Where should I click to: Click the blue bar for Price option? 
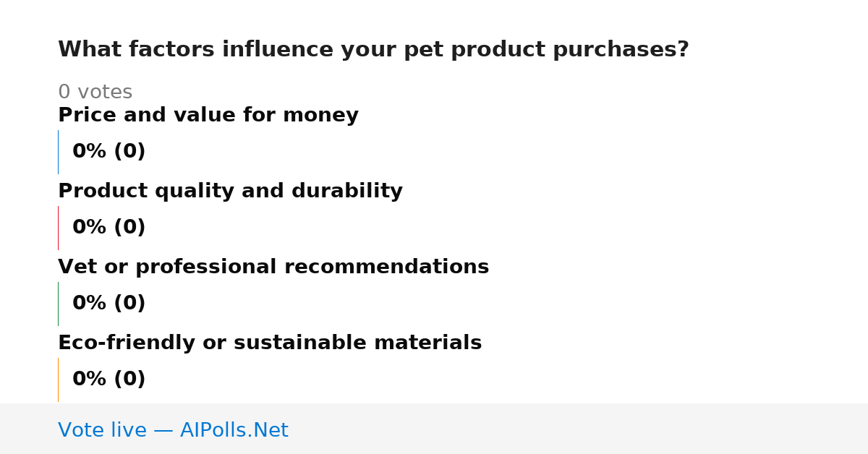point(59,152)
